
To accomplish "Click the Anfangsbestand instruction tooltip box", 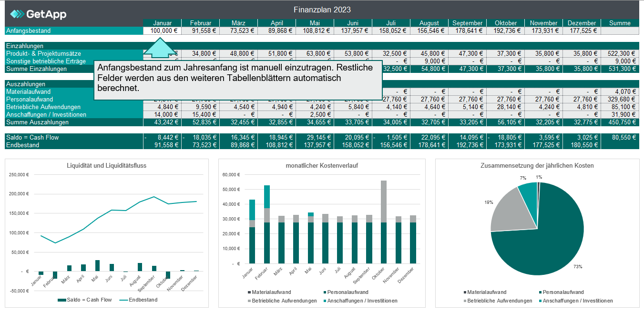I will (238, 79).
